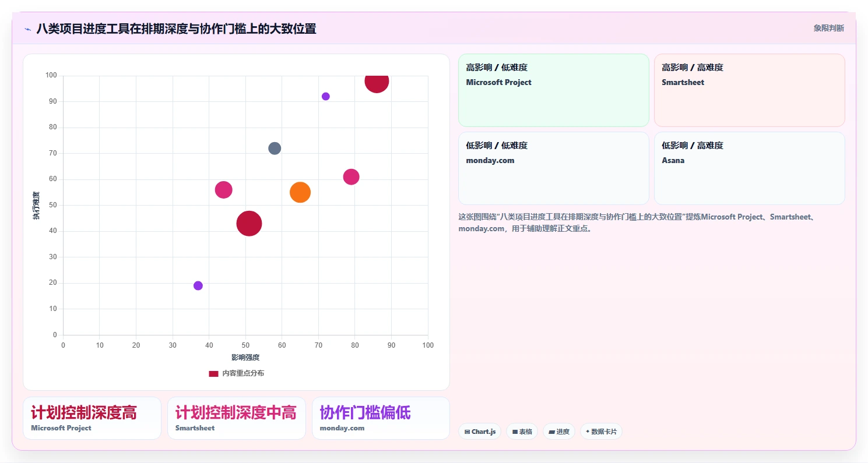Screen dimensions: 868x463
Task: Open the 高影响 / 高难度 Smartsheet card
Action: click(x=749, y=90)
